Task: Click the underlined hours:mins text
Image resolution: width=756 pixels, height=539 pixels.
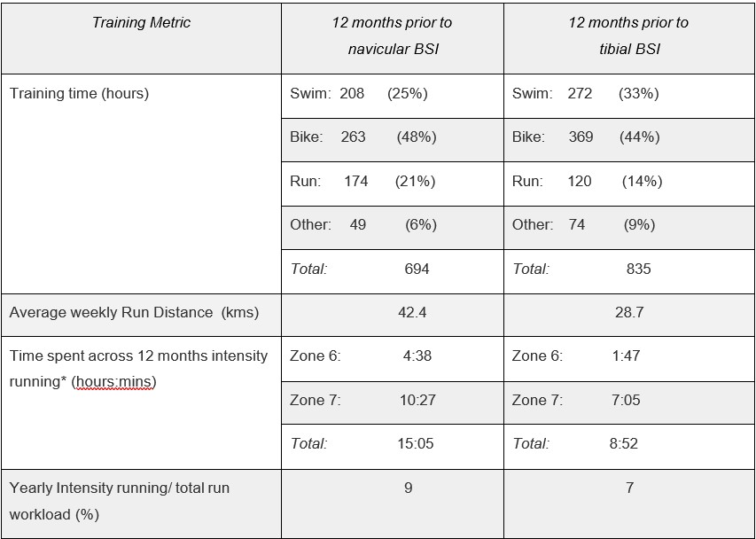Action: (113, 382)
